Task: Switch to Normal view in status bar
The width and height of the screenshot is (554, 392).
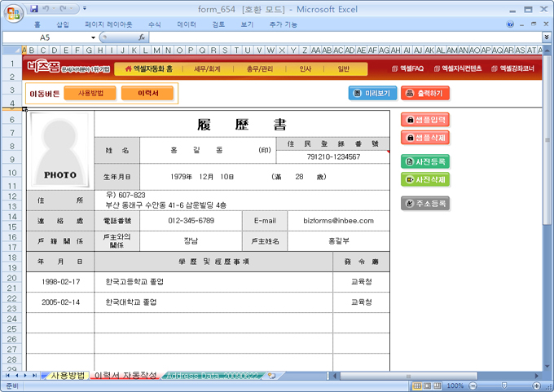Action: tap(416, 385)
